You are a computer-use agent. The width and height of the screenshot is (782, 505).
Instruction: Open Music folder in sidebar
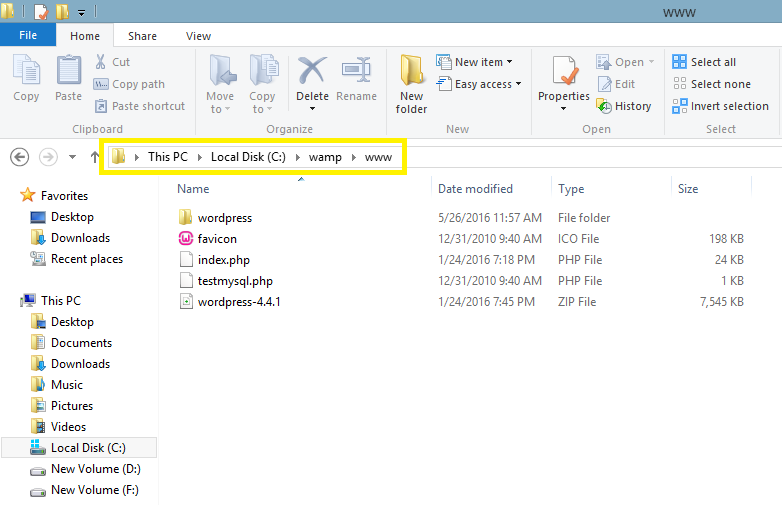[x=67, y=385]
